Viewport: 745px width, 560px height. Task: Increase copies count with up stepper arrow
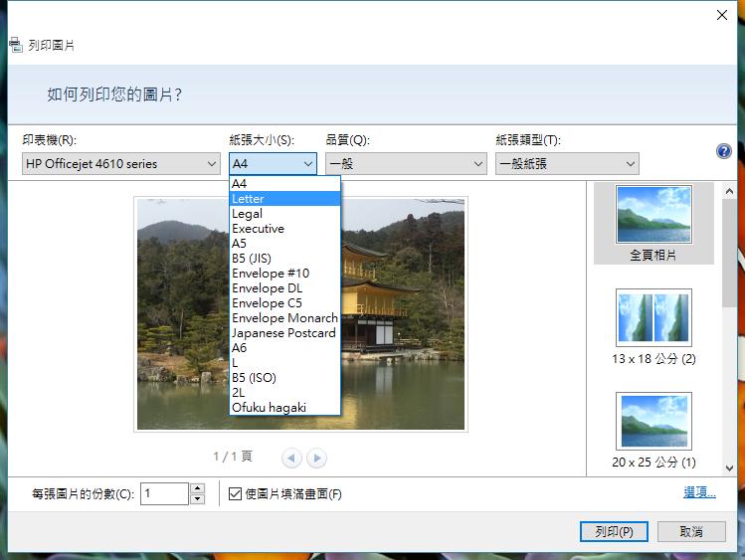click(197, 488)
